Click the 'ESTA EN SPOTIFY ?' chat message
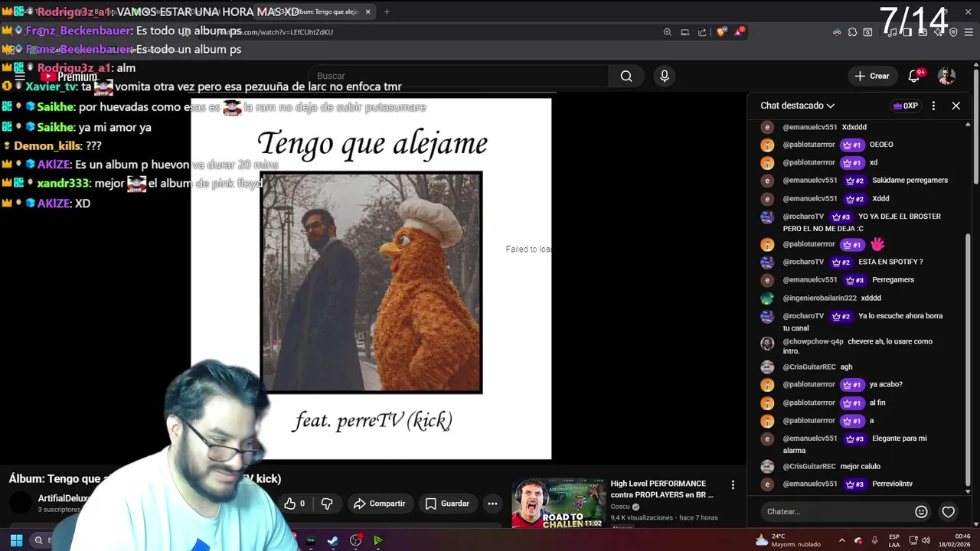The image size is (980, 551). tap(890, 262)
